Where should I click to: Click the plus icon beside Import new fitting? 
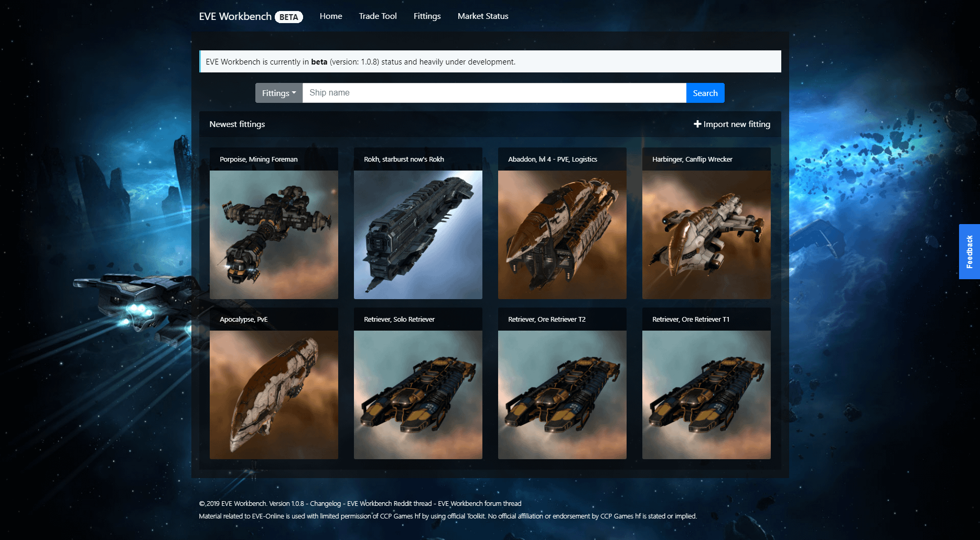click(697, 124)
